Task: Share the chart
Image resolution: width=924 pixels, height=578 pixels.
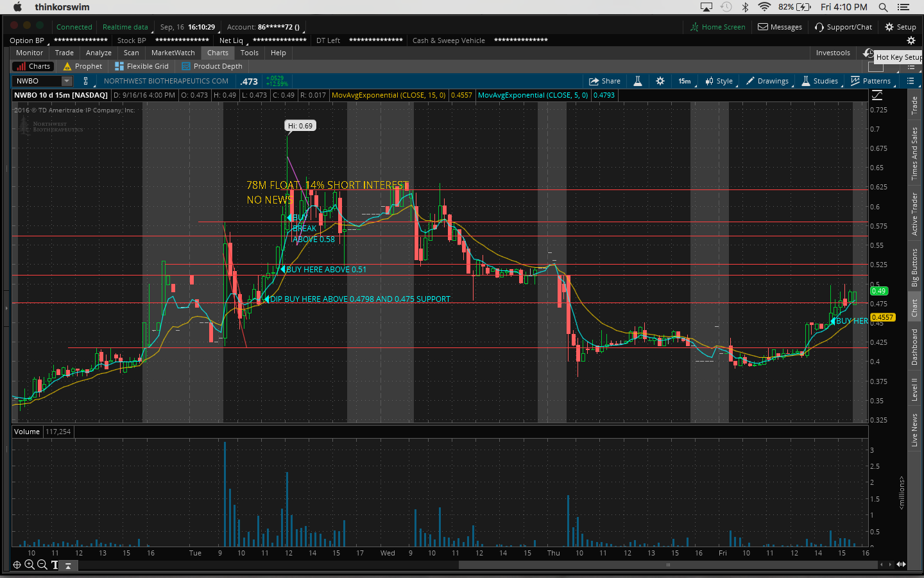Action: (605, 81)
